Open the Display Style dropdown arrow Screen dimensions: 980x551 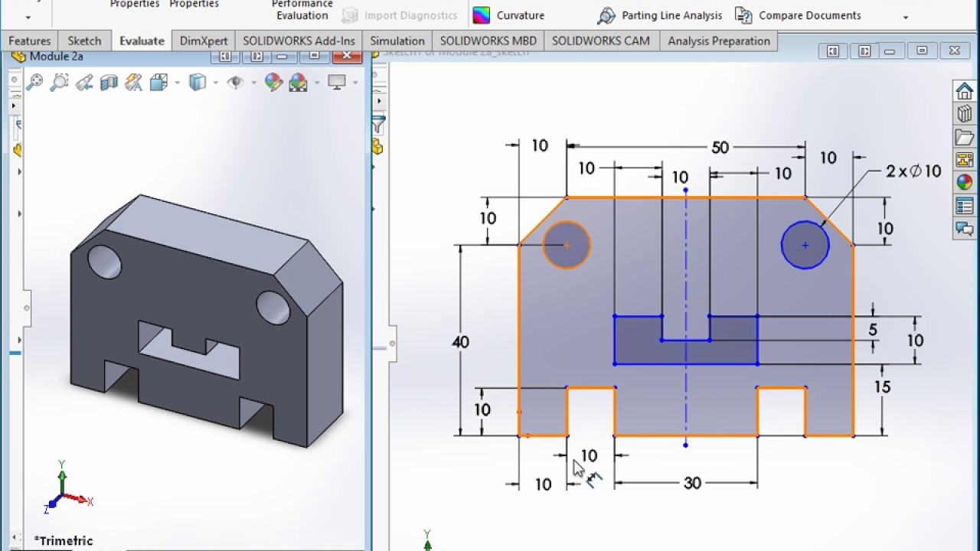215,83
